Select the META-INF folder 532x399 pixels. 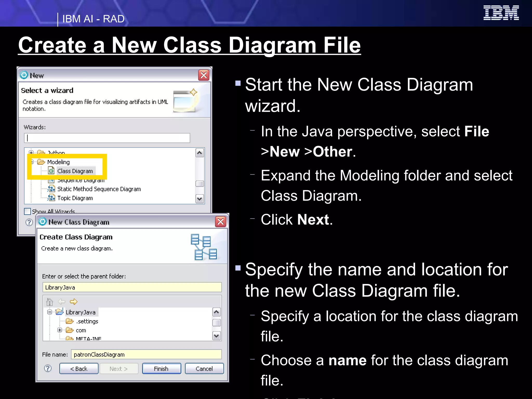[88, 338]
